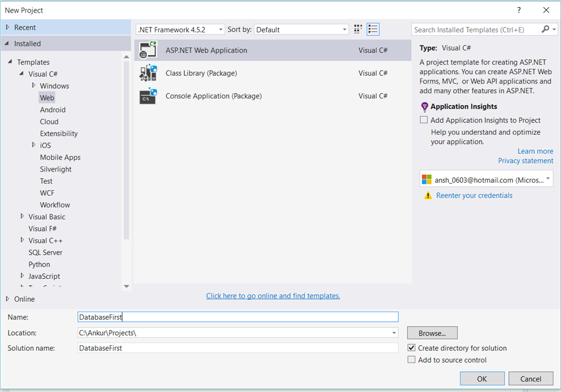This screenshot has width=561, height=392.
Task: Click the go online and find templates link
Action: [273, 296]
